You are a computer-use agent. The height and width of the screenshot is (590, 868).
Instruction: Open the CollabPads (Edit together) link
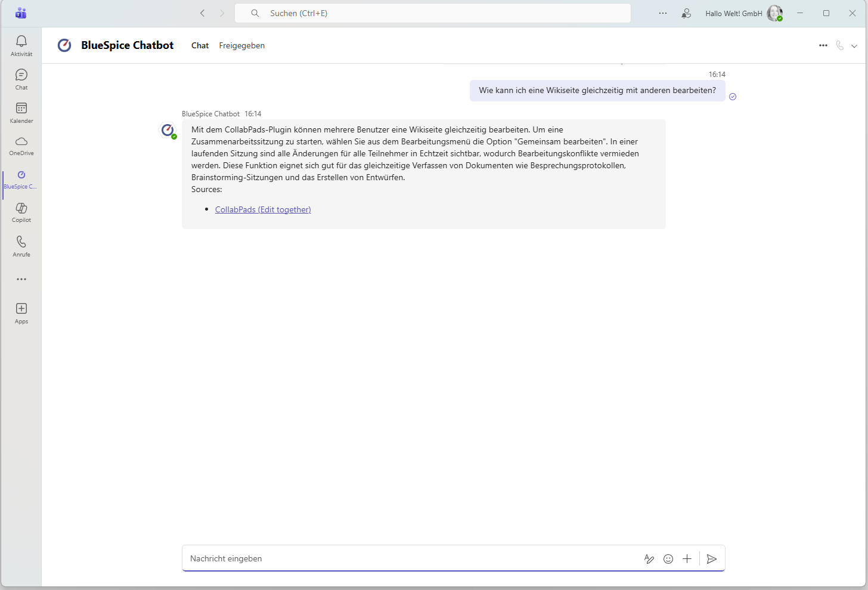[x=263, y=209]
